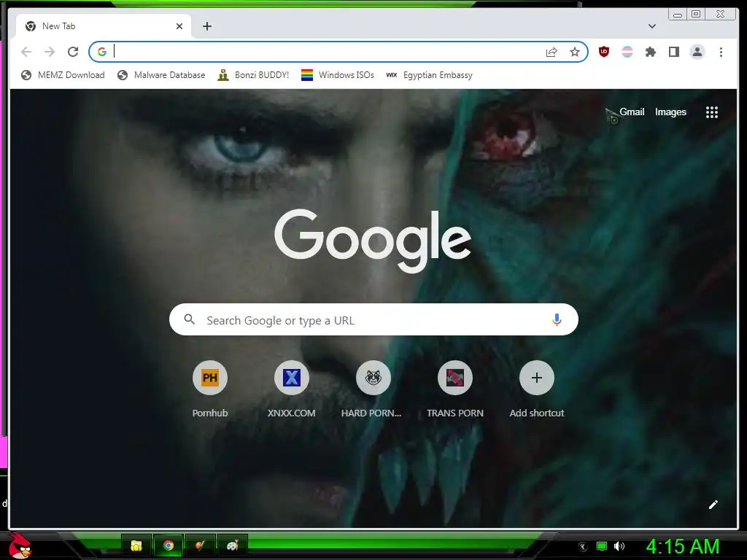This screenshot has height=560, width=747.
Task: Expand hidden tray icons arrow
Action: pos(583,547)
